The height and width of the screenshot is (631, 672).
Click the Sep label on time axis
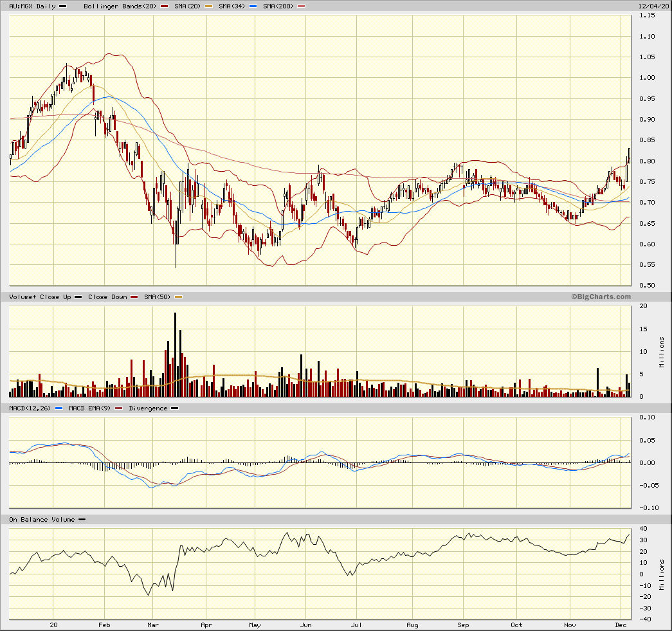point(463,625)
